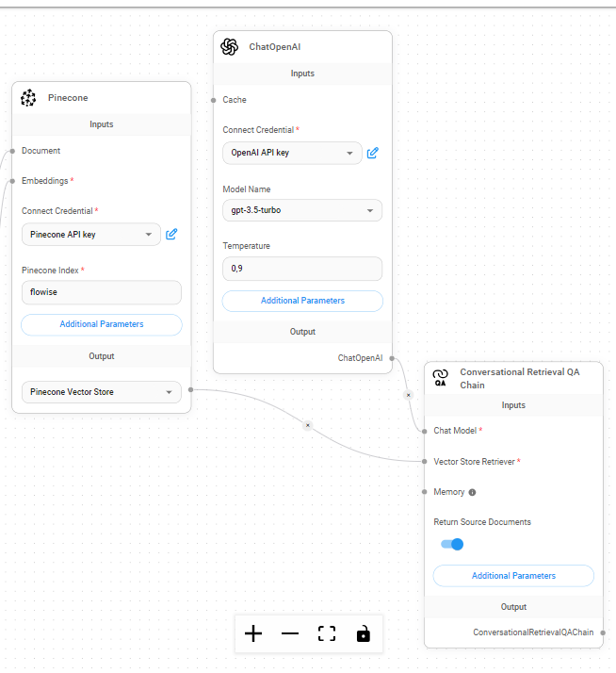Click the Memory input anchor
616x673 pixels.
coord(424,492)
